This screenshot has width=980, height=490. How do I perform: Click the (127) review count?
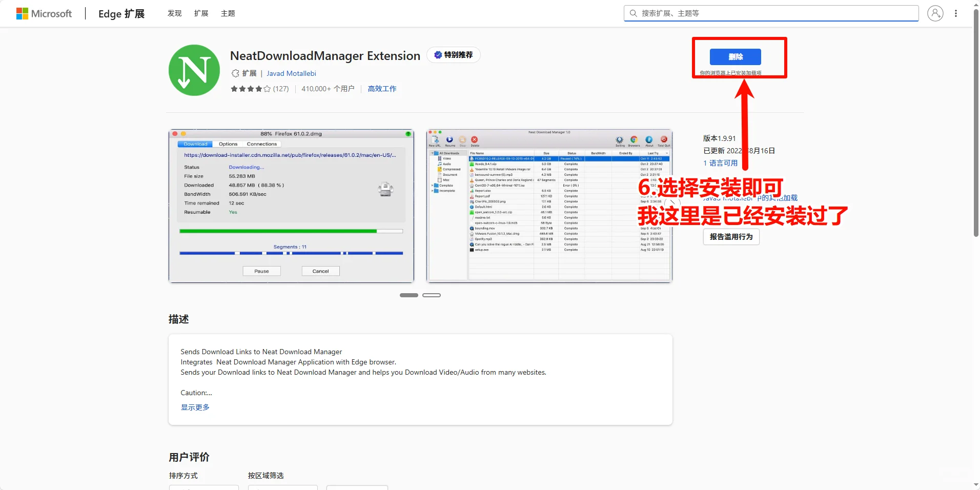[x=281, y=89]
